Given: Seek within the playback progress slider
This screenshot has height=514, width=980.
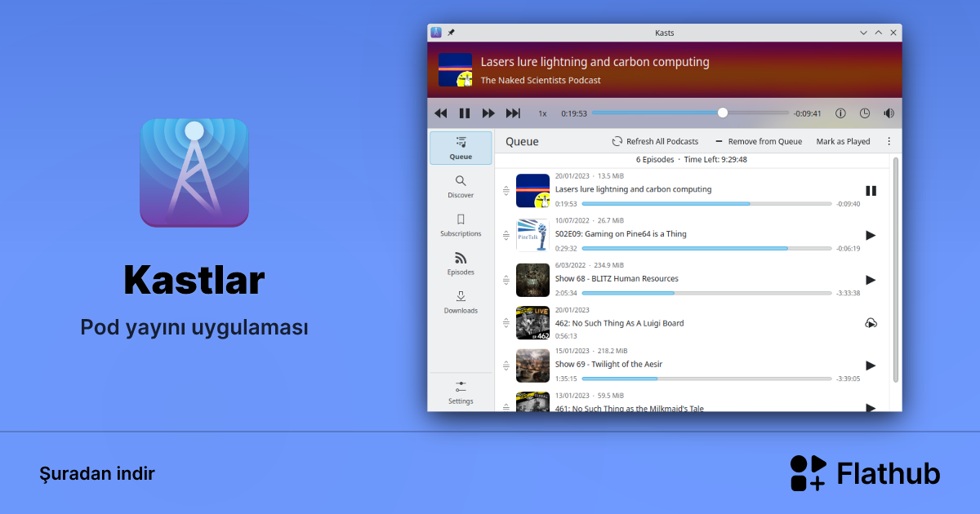Looking at the screenshot, I should pos(722,113).
